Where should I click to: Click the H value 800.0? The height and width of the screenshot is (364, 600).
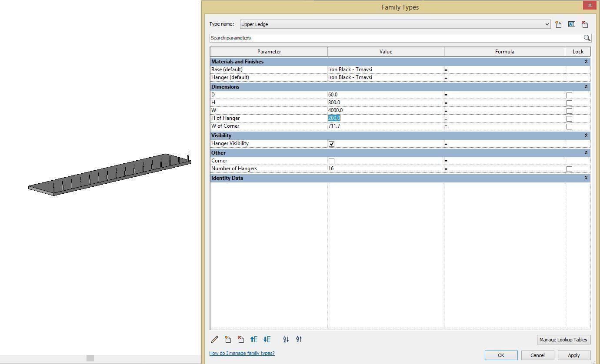[334, 103]
